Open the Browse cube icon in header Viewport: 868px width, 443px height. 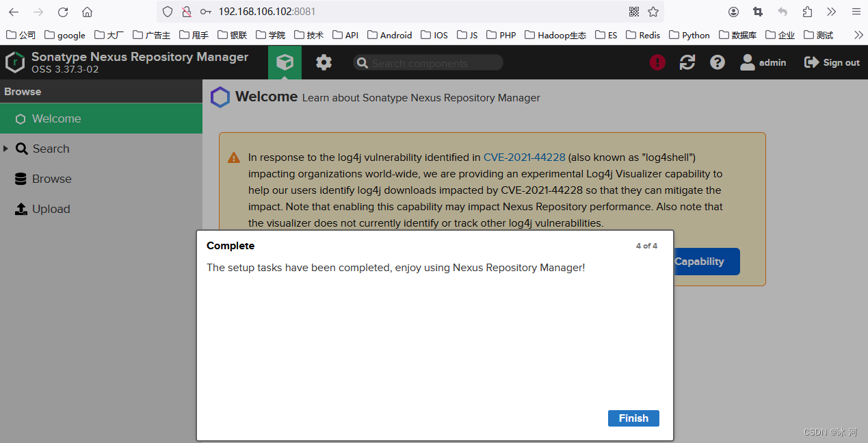[x=285, y=62]
